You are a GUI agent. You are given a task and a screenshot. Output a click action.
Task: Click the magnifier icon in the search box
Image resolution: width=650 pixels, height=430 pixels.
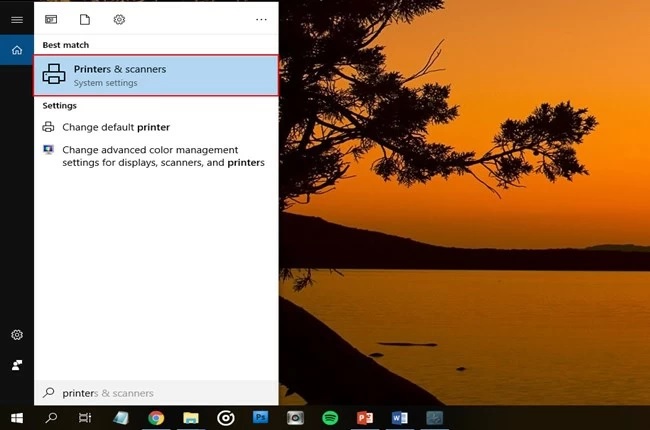click(x=49, y=392)
